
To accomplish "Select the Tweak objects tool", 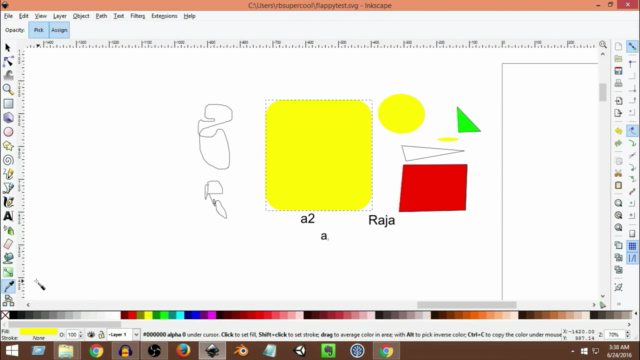I will pyautogui.click(x=8, y=75).
